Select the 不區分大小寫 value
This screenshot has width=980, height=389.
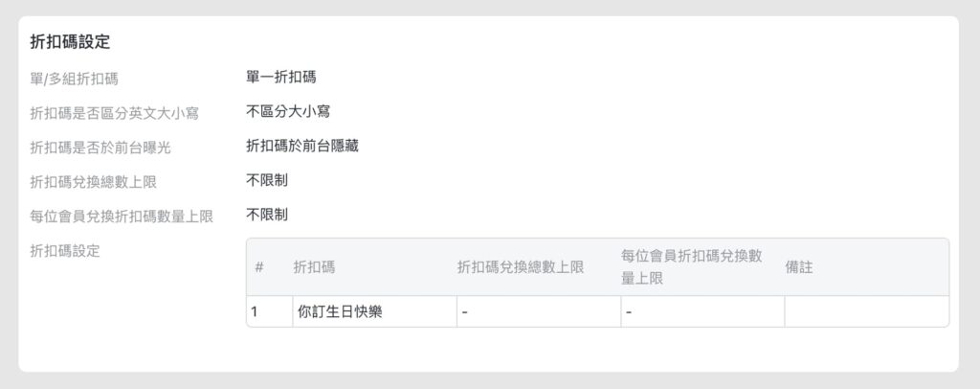[x=288, y=112]
